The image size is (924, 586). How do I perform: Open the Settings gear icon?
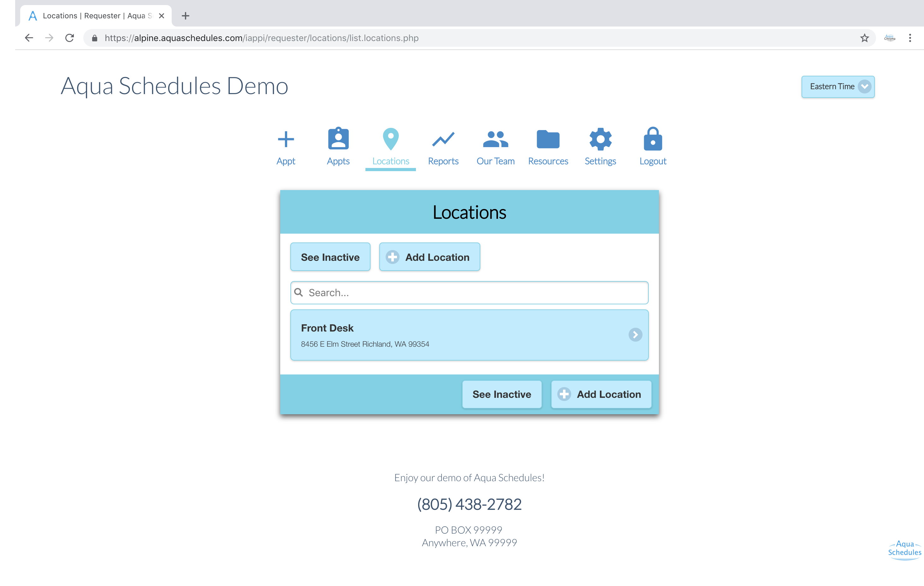coord(600,139)
